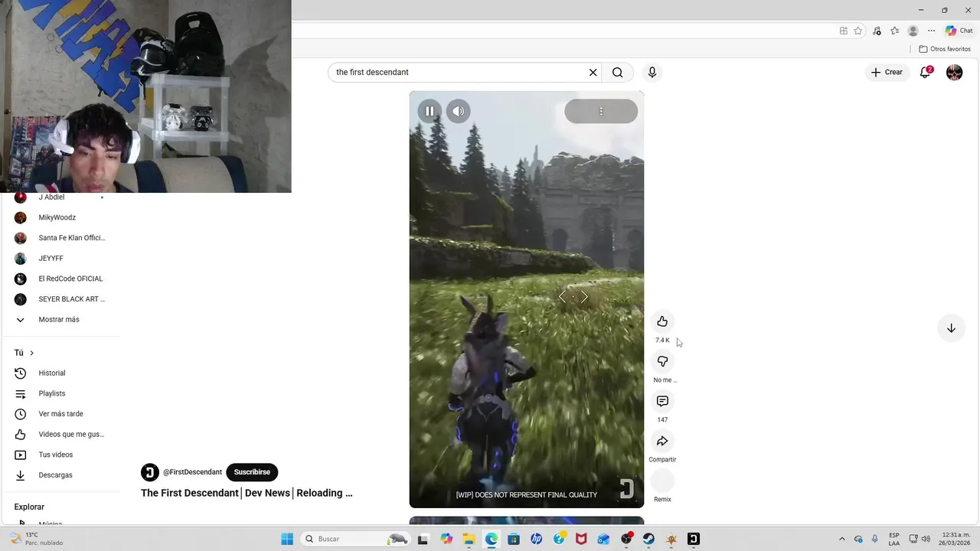Open the Windows Start menu
The width and height of the screenshot is (980, 551).
tap(287, 539)
